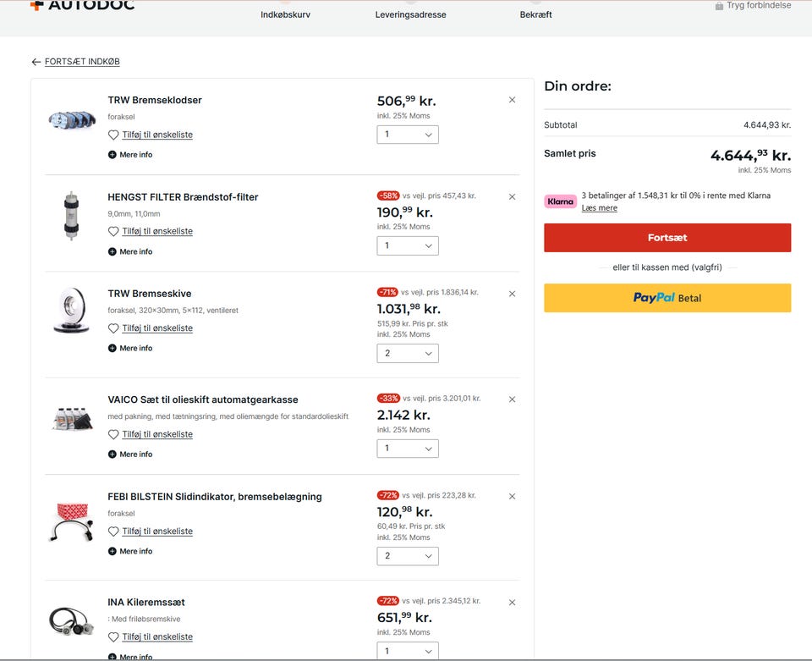Screen dimensions: 812x661
Task: Click plus icon for FEBI BILSTEIN Mere info
Action: click(x=112, y=551)
